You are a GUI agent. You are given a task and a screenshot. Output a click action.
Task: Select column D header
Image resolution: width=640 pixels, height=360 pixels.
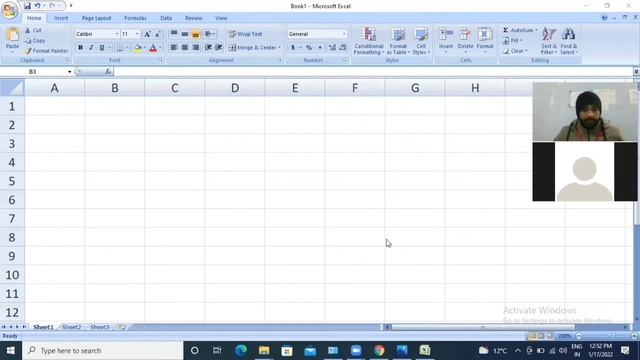tap(235, 88)
